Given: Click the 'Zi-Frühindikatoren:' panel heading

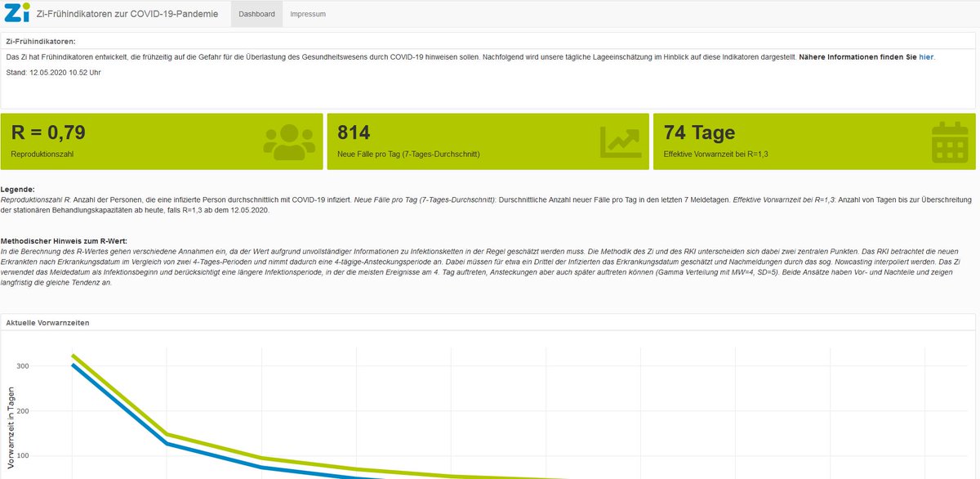Looking at the screenshot, I should tap(41, 41).
